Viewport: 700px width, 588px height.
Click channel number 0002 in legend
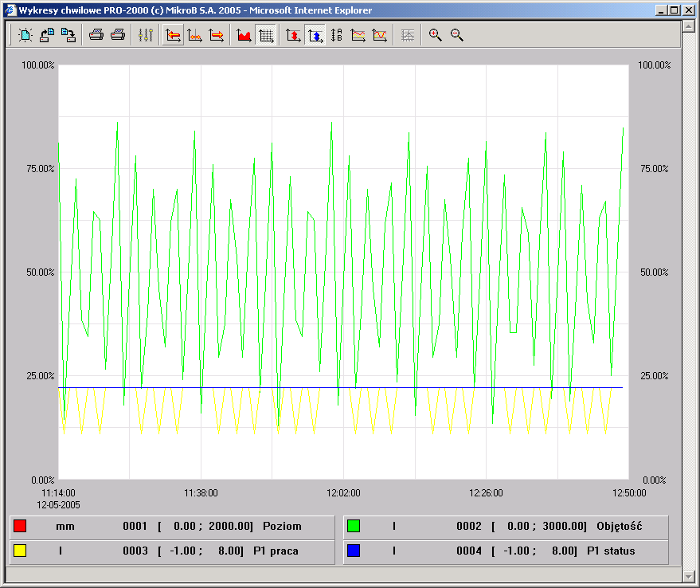[x=469, y=527]
